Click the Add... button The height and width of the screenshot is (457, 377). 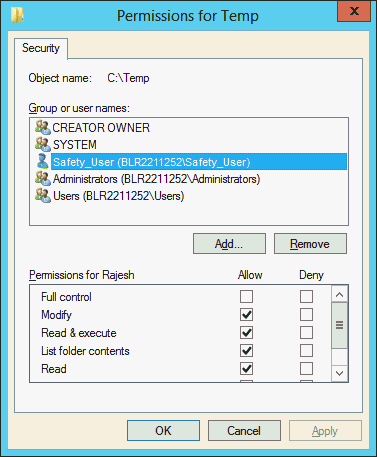click(x=229, y=244)
